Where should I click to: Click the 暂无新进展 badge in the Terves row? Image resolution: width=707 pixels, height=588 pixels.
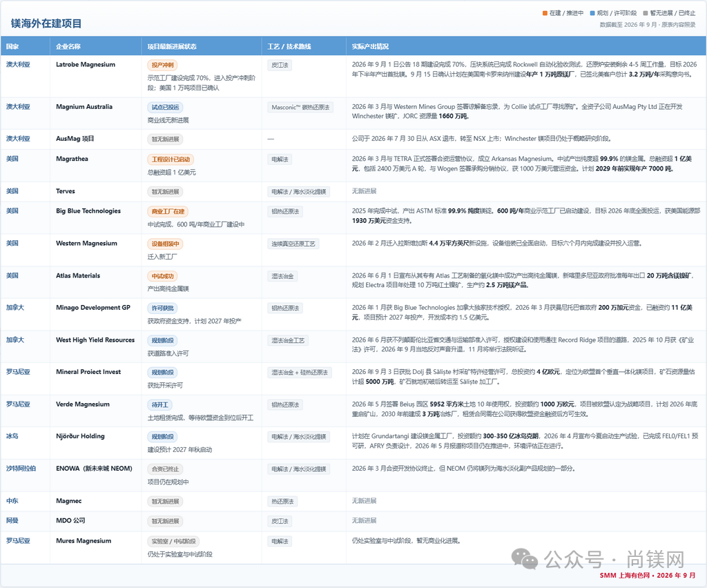pyautogui.click(x=166, y=192)
